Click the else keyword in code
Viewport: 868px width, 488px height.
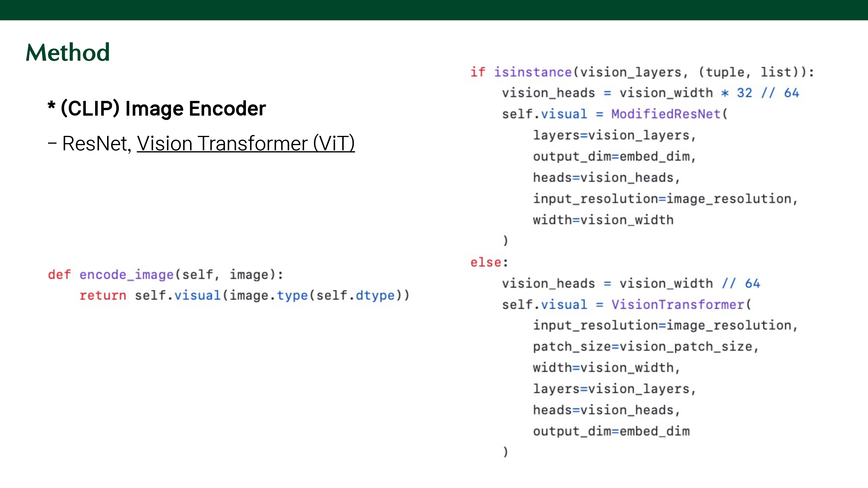[x=486, y=262]
